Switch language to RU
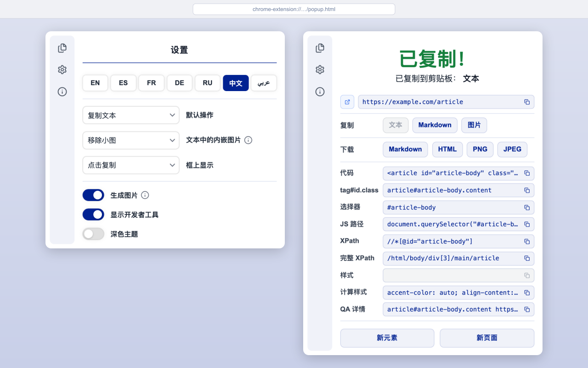588x368 pixels. pos(208,83)
